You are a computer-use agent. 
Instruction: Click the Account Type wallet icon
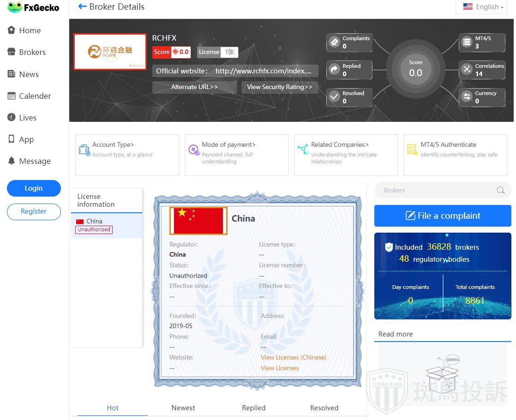[x=84, y=149]
